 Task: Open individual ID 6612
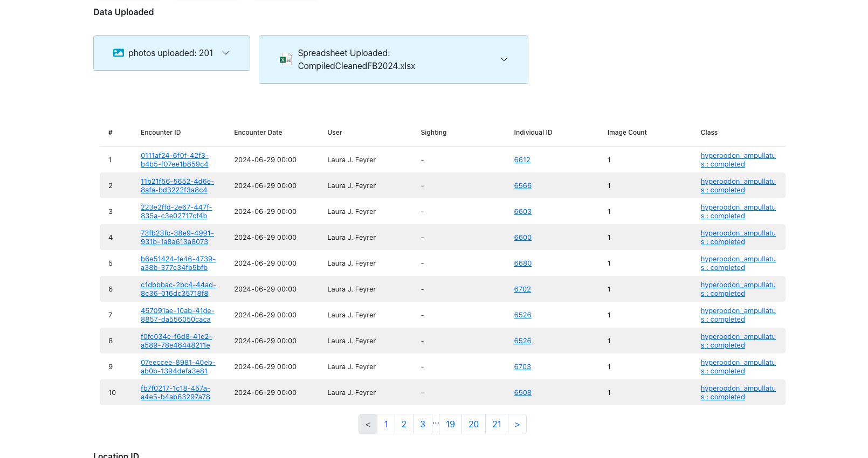tap(522, 160)
